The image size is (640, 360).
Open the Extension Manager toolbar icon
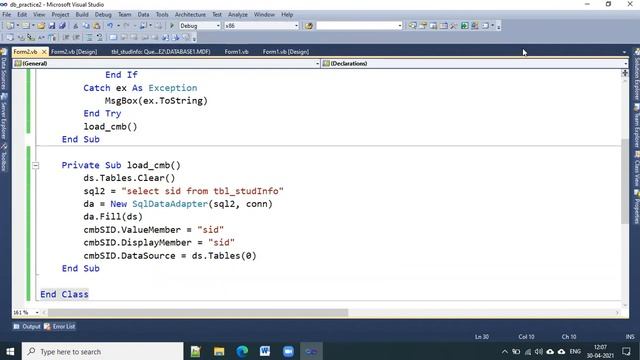click(x=474, y=26)
